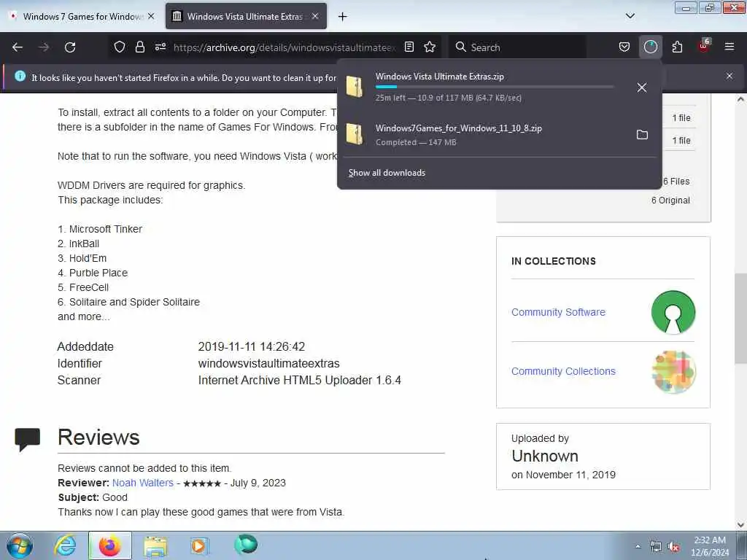
Task: Open Windows Explorer from the taskbar
Action: [x=155, y=546]
